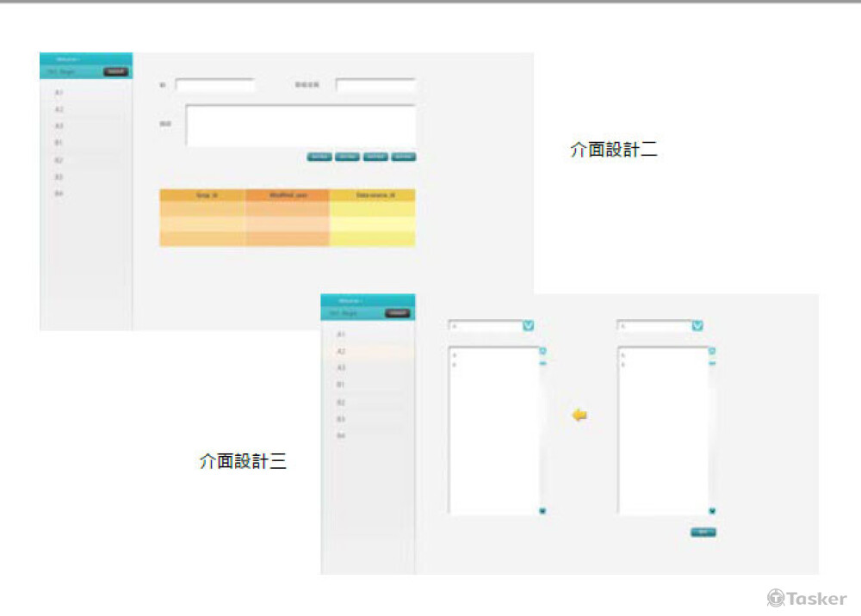Click the yellow left-pointing transfer arrow
The width and height of the screenshot is (861, 616).
coord(579,416)
